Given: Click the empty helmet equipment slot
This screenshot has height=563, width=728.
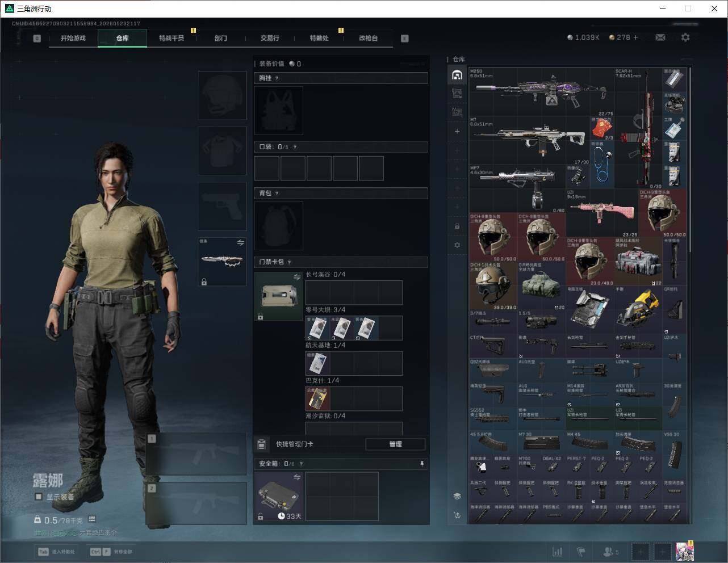Looking at the screenshot, I should [x=222, y=95].
